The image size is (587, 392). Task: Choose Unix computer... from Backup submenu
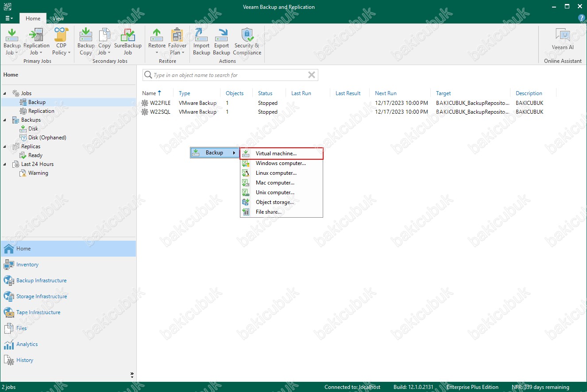click(282, 192)
